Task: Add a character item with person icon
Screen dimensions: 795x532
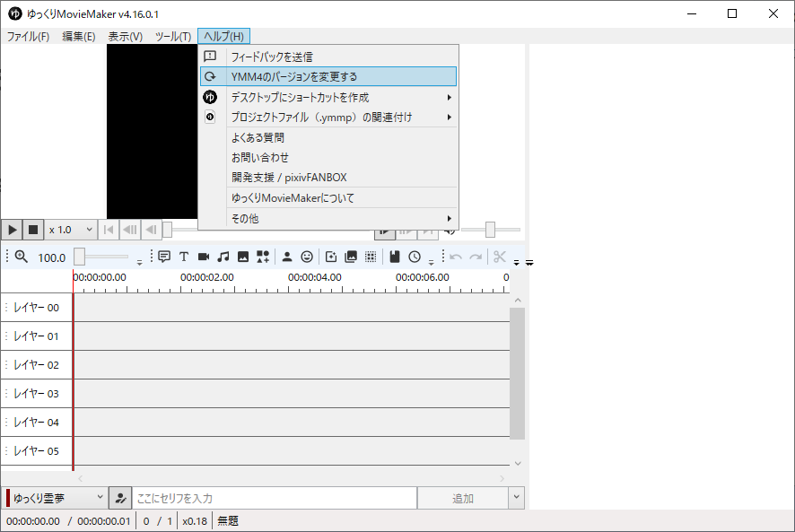Action: pyautogui.click(x=287, y=257)
